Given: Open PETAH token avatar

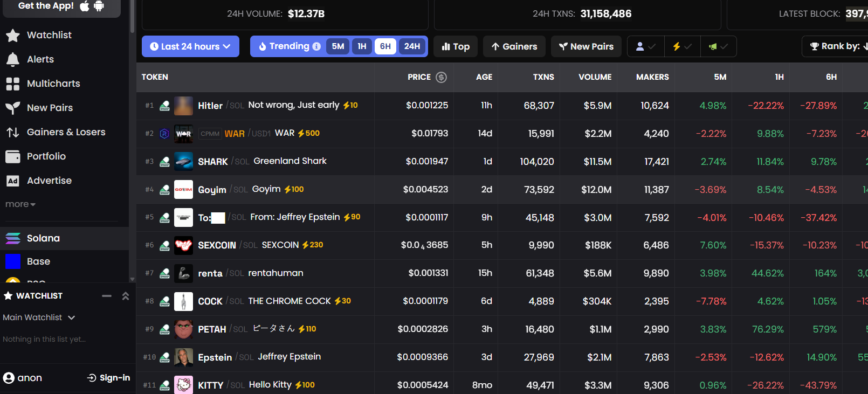Looking at the screenshot, I should [183, 329].
